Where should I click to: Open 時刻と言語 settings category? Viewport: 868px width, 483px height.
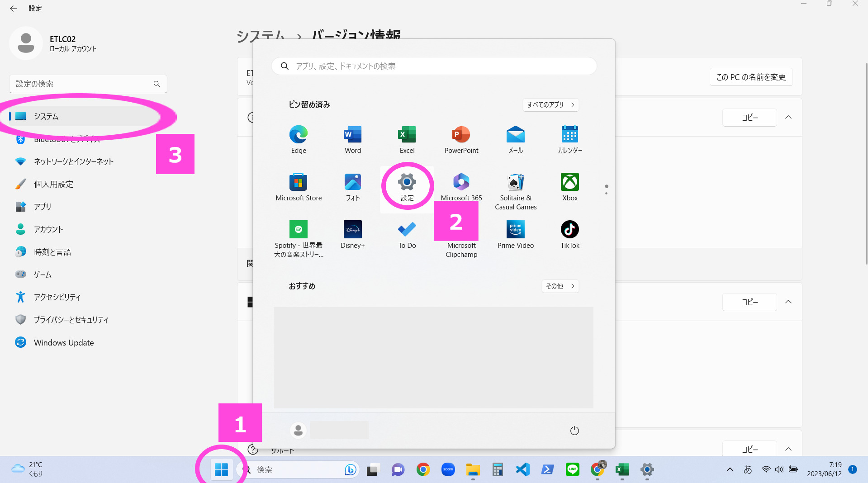(88, 252)
